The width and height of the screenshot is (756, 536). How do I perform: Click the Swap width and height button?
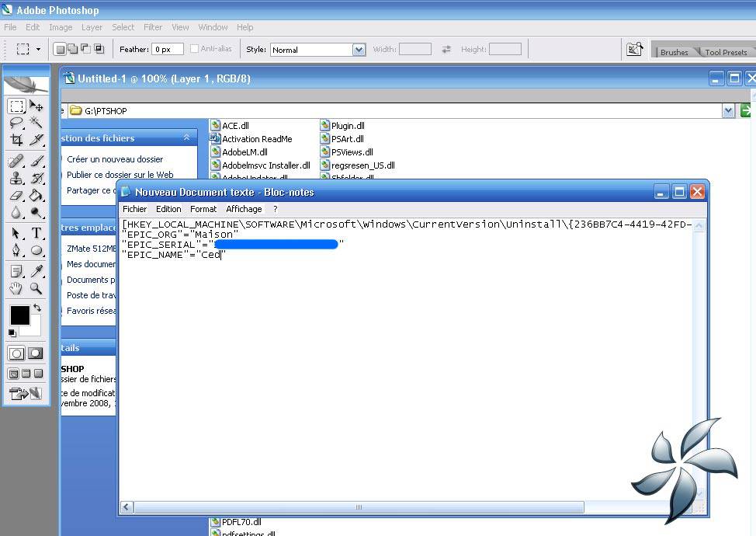[446, 49]
